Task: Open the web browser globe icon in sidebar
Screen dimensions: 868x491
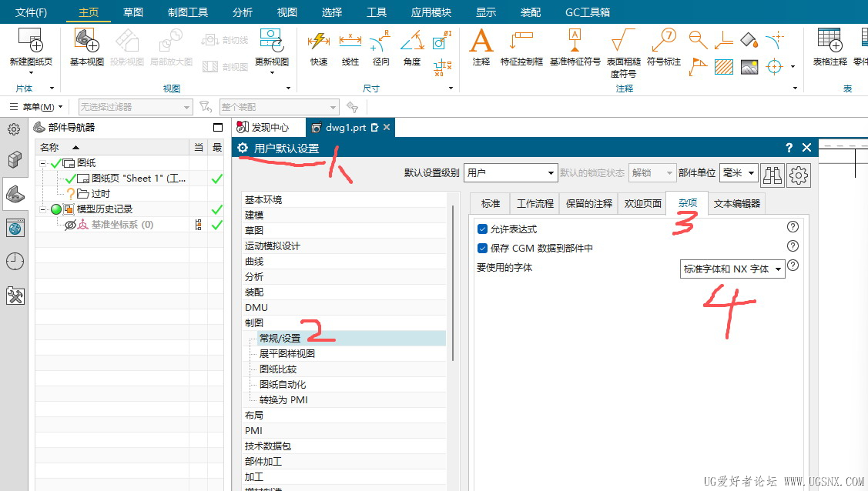Action: click(x=15, y=228)
